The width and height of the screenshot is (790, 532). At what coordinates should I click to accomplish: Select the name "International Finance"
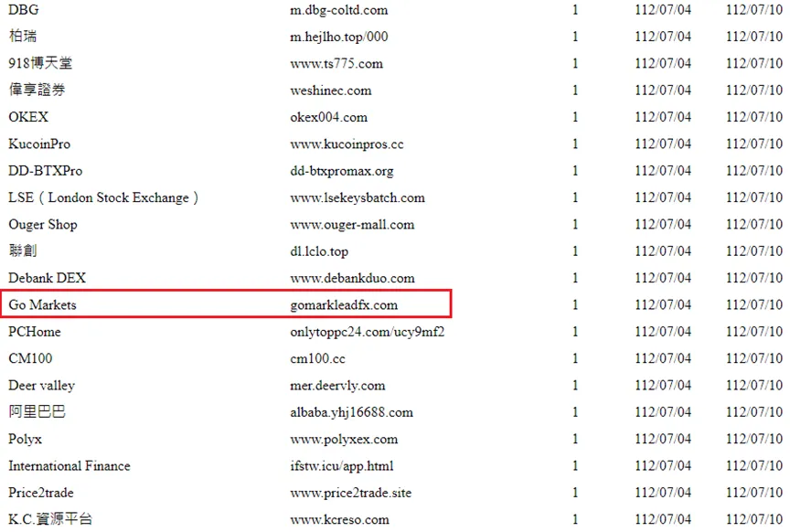pos(69,465)
